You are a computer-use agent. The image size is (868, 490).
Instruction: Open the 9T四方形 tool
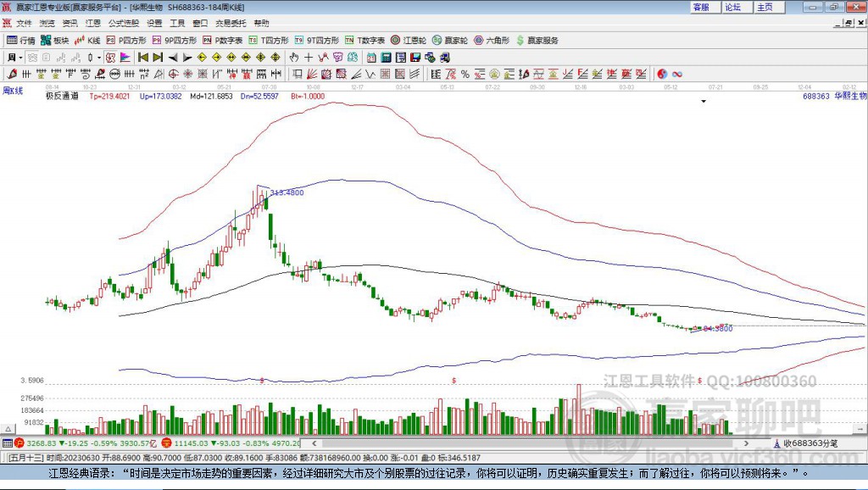[317, 41]
